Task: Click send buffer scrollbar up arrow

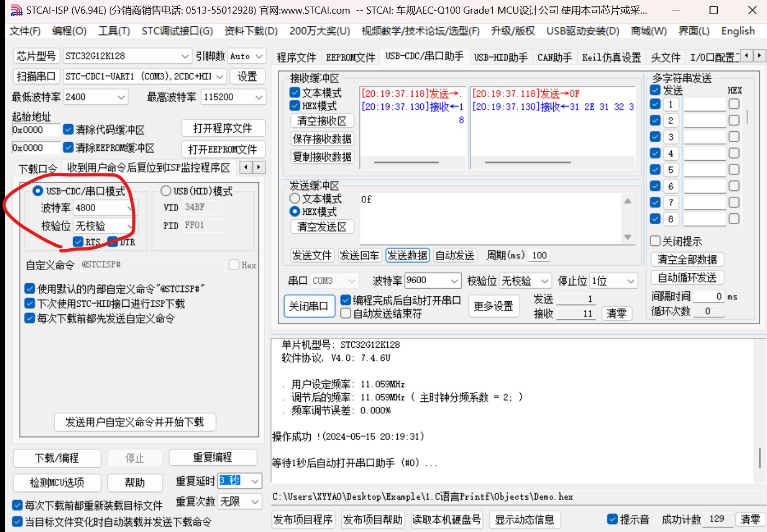Action: [627, 201]
